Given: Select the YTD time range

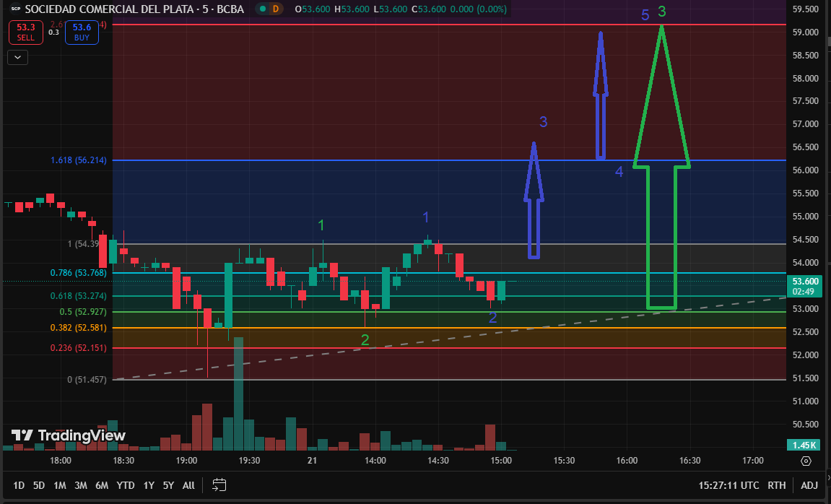Looking at the screenshot, I should 126,485.
